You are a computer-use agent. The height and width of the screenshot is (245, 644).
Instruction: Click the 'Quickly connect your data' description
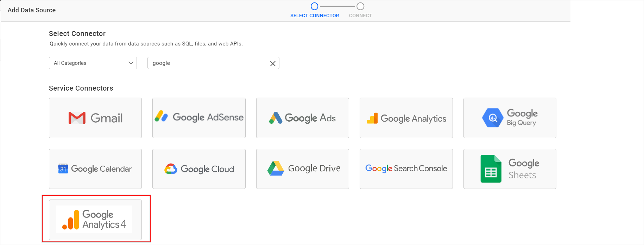[x=146, y=44]
